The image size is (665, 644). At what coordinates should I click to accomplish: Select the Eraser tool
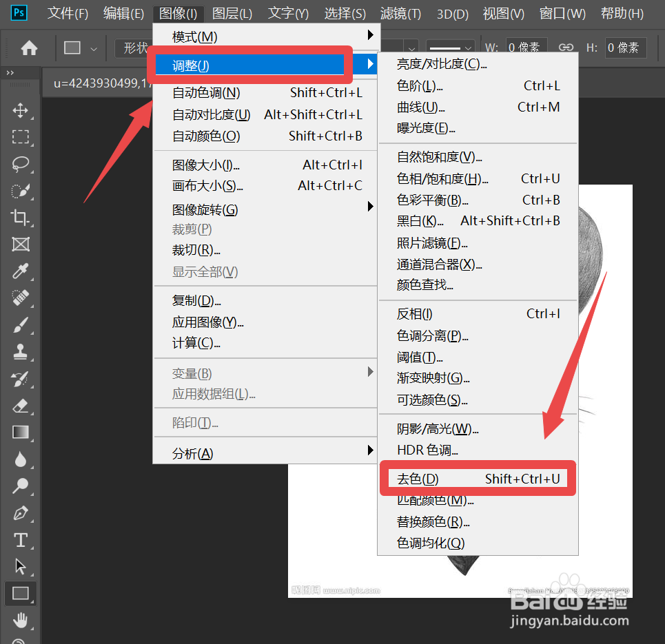pyautogui.click(x=21, y=406)
